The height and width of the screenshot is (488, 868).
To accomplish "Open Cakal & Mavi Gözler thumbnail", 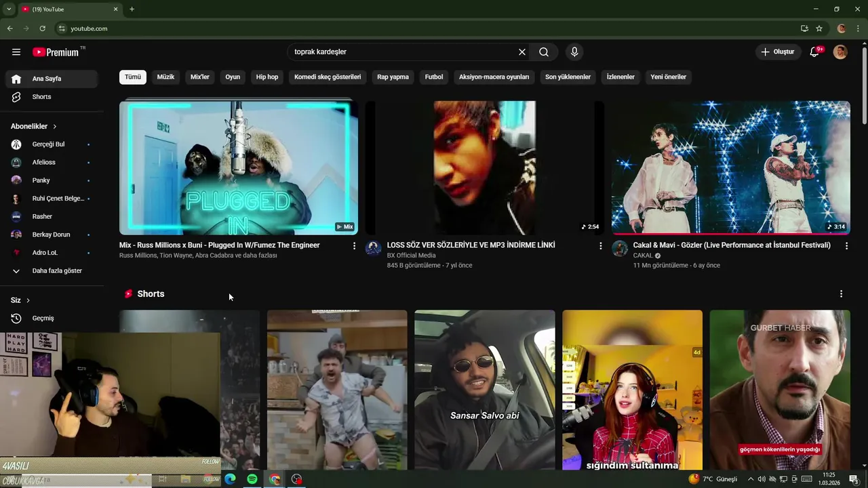I will pyautogui.click(x=731, y=167).
